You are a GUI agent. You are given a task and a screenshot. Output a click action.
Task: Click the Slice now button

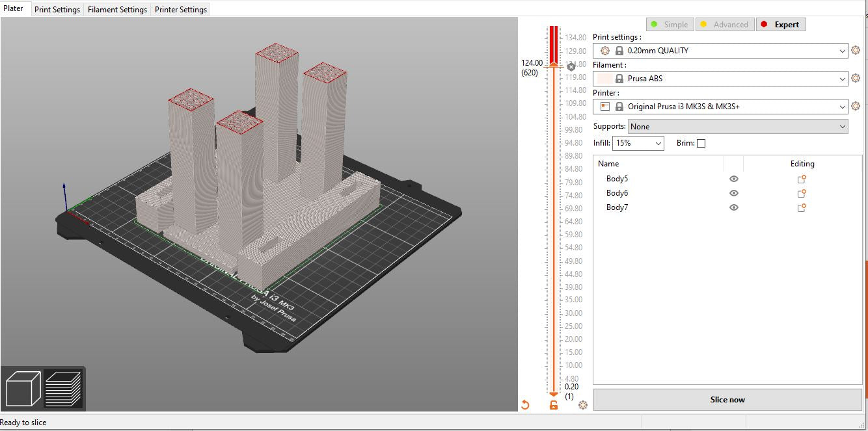pyautogui.click(x=727, y=400)
